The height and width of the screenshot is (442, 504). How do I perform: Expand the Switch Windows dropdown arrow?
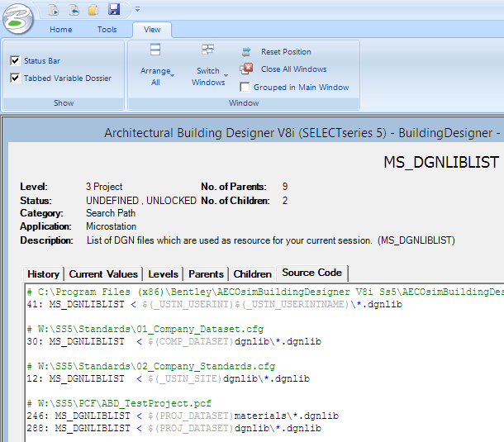(x=226, y=75)
